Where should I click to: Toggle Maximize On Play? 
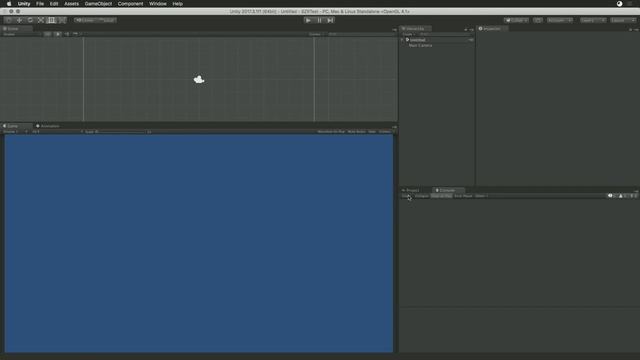(331, 132)
